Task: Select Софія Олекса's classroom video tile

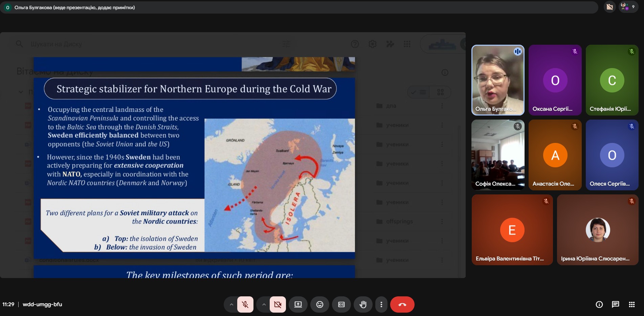Action: pyautogui.click(x=498, y=155)
